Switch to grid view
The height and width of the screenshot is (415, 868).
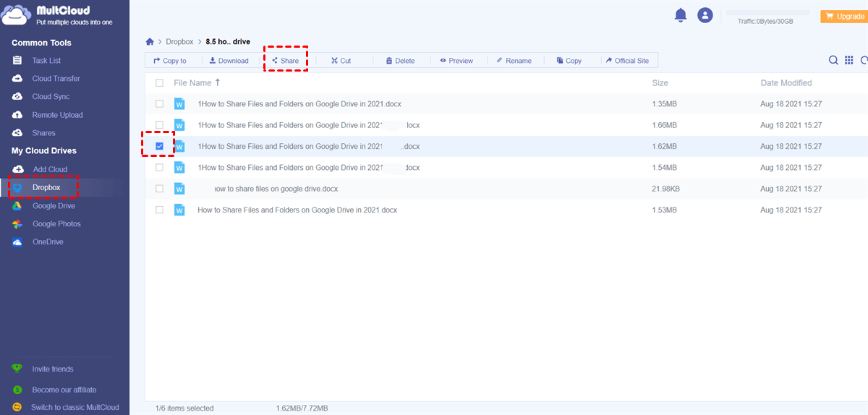click(849, 61)
